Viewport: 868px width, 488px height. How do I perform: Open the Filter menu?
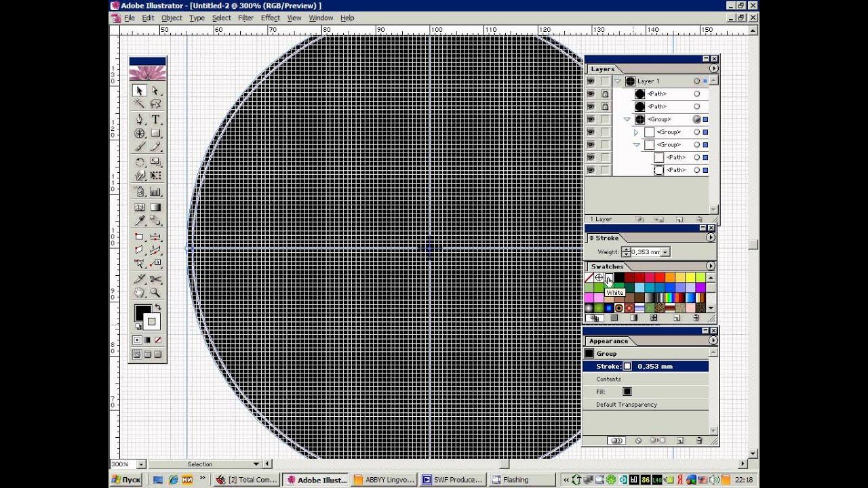(x=245, y=18)
